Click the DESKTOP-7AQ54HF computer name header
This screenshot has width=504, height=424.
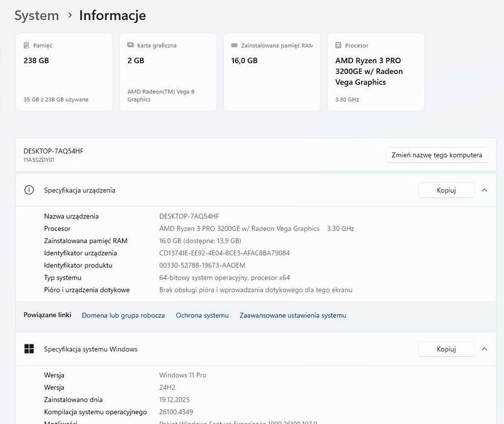(x=53, y=151)
